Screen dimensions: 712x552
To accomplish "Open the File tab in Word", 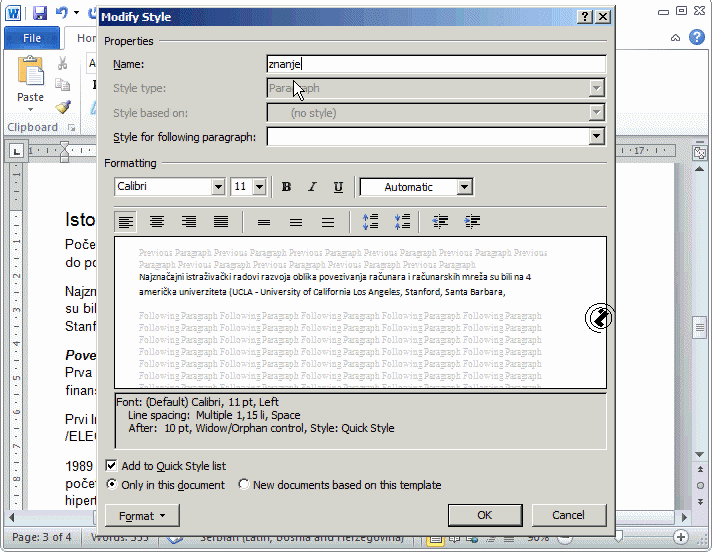I will tap(32, 38).
